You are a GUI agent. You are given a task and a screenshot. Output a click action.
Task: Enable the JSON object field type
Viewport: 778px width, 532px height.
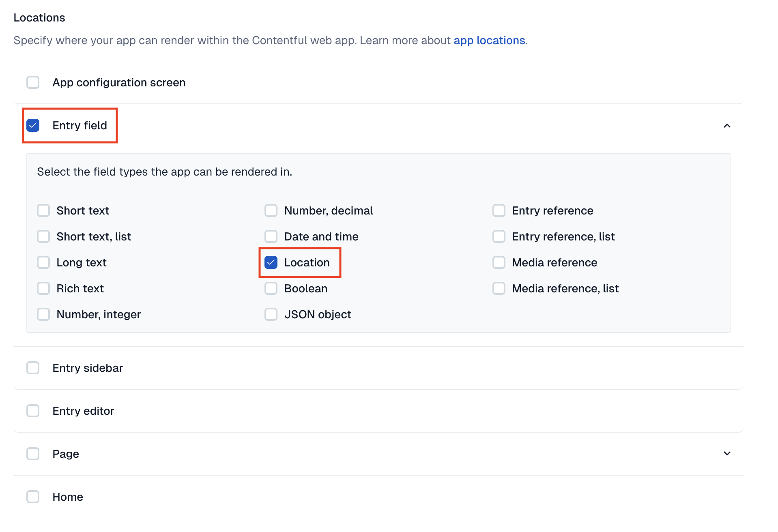pos(271,314)
